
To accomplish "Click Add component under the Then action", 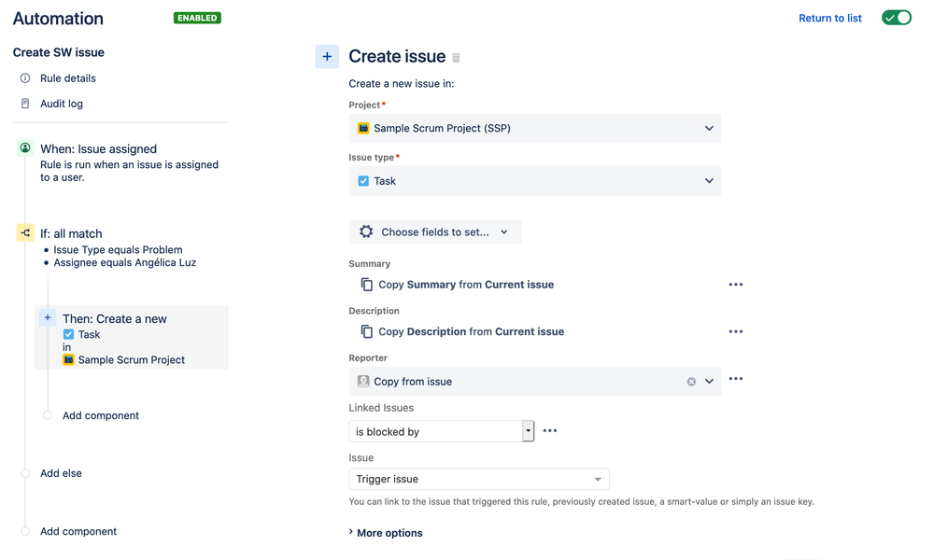I will (x=101, y=415).
